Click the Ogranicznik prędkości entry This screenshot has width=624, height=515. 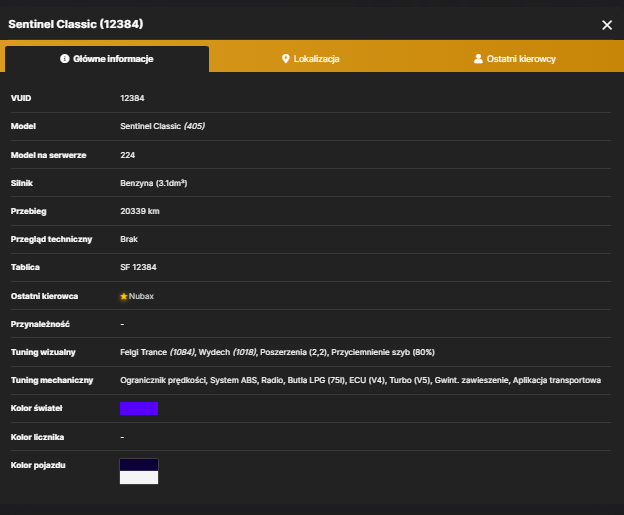163,380
